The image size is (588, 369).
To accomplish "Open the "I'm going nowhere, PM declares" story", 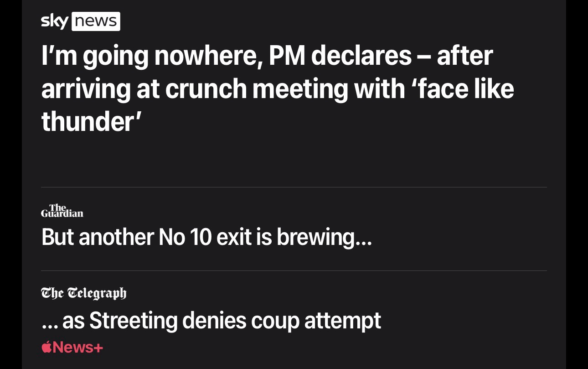I will click(x=277, y=88).
